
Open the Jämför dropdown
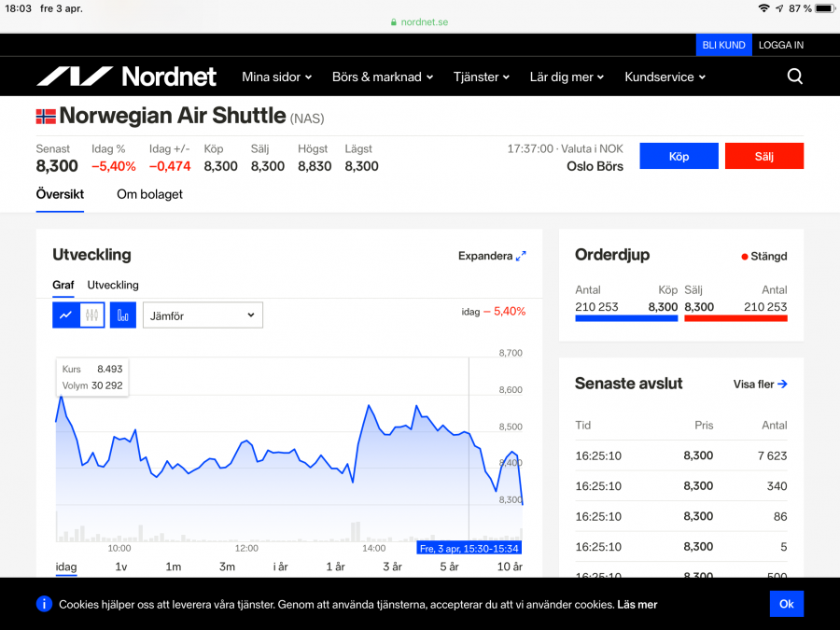[x=203, y=315]
